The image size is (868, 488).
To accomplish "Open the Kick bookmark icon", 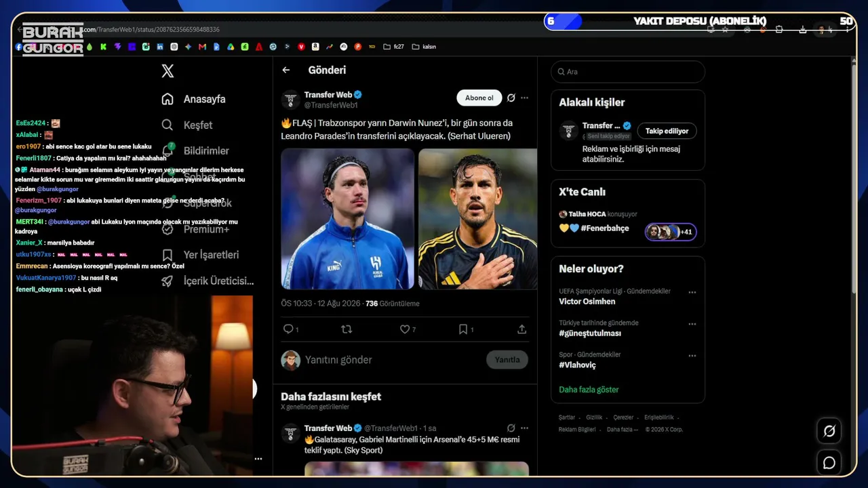I will (103, 47).
